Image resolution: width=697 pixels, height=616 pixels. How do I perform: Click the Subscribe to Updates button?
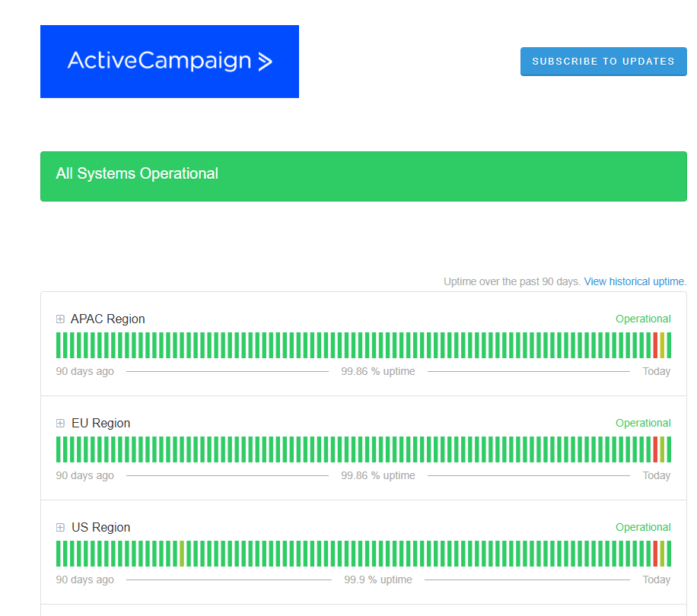click(x=603, y=62)
